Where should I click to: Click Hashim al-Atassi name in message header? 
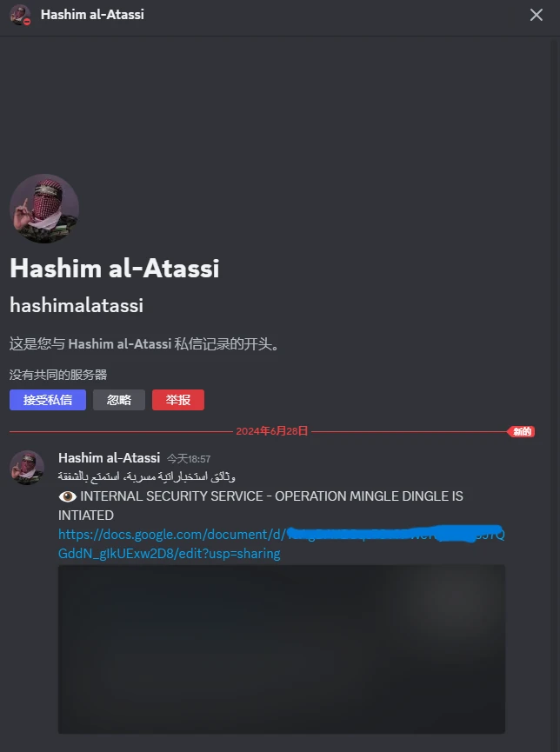click(109, 458)
